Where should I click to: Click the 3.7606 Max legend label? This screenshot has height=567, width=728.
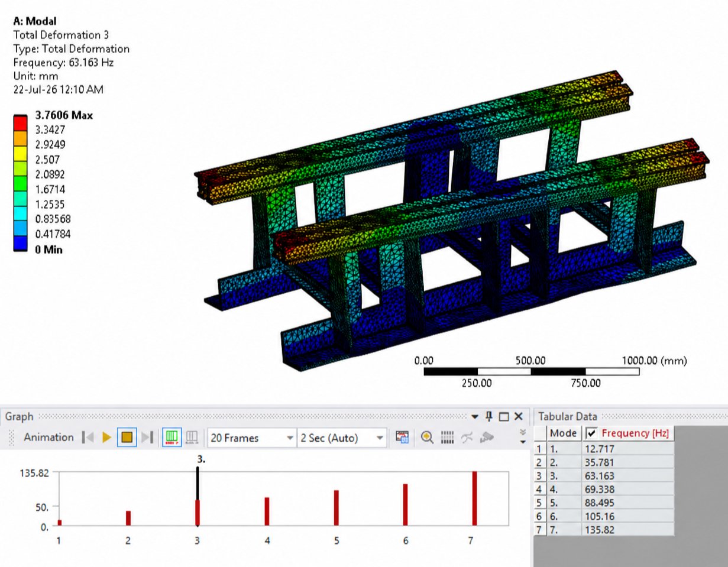[x=64, y=115]
